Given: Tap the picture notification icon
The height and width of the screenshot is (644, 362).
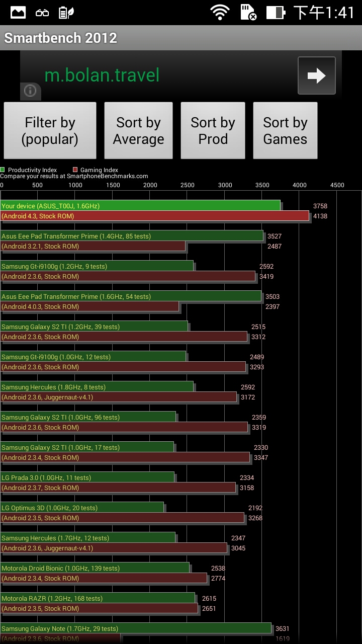Looking at the screenshot, I should (x=18, y=13).
